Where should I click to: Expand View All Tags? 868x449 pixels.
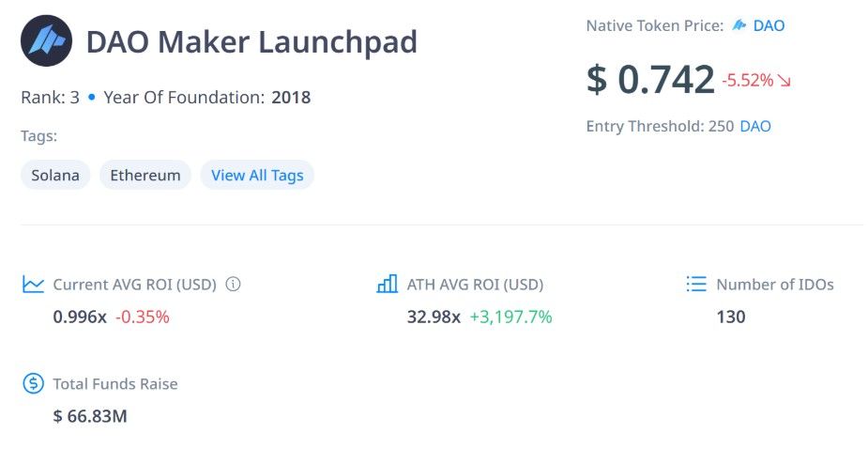(x=257, y=176)
